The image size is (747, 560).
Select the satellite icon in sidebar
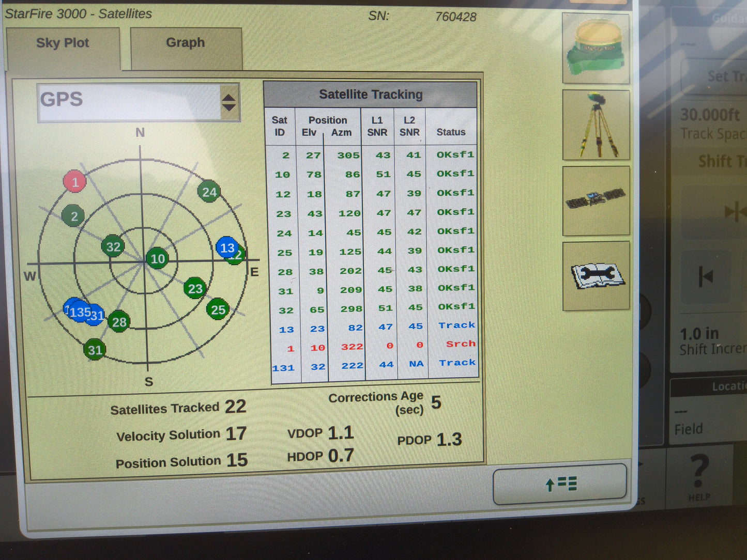coord(596,200)
